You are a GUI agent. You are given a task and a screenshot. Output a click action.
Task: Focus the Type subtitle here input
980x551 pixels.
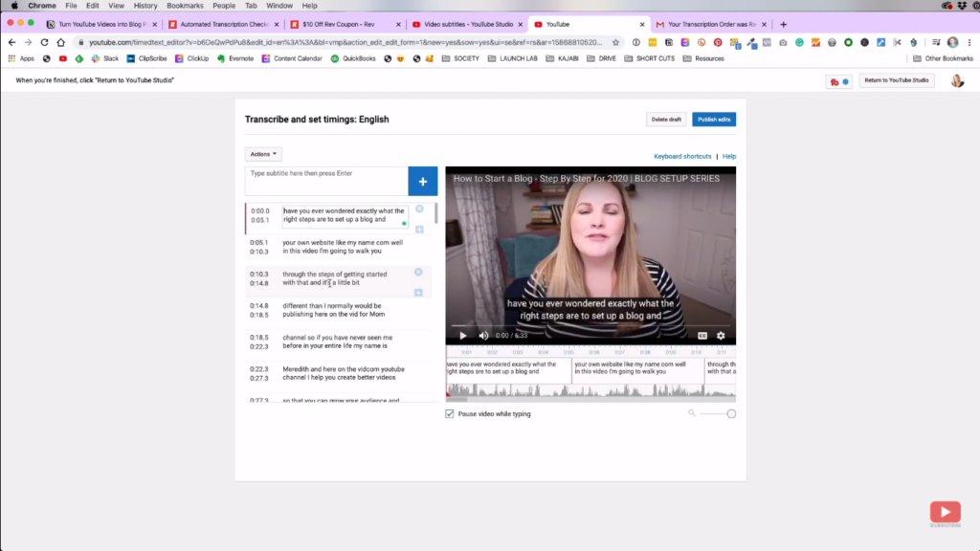326,181
